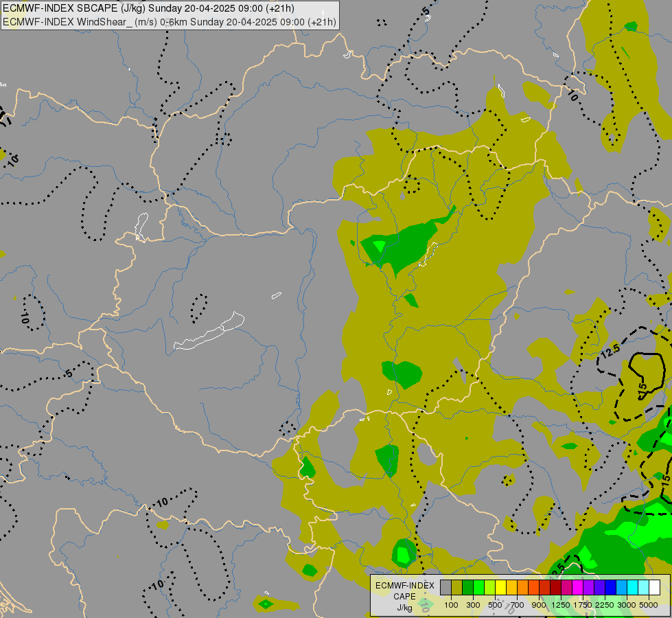Click the pale cyan legend swatch

[644, 588]
